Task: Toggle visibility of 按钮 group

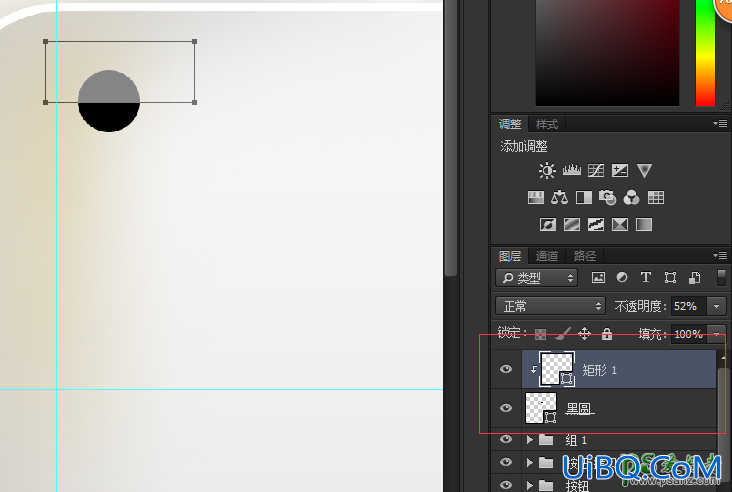Action: (506, 485)
